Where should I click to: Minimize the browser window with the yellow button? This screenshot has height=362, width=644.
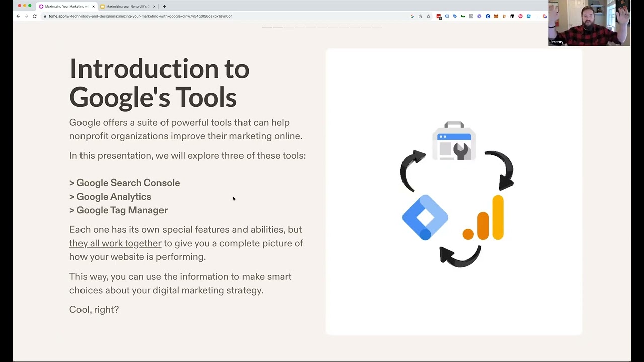25,6
